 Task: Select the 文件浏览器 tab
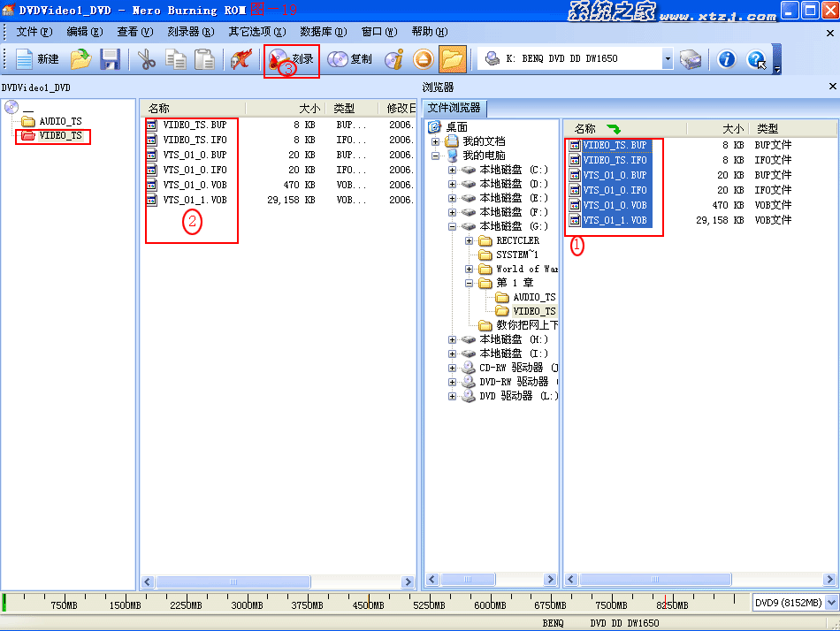(x=454, y=108)
